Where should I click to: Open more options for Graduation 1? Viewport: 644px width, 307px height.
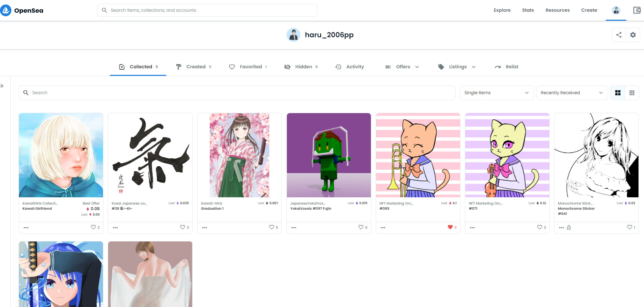[205, 228]
